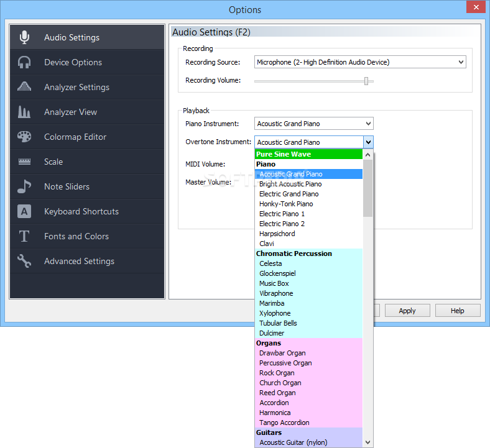Open the Analyzer View section
This screenshot has width=490, height=448.
point(87,112)
